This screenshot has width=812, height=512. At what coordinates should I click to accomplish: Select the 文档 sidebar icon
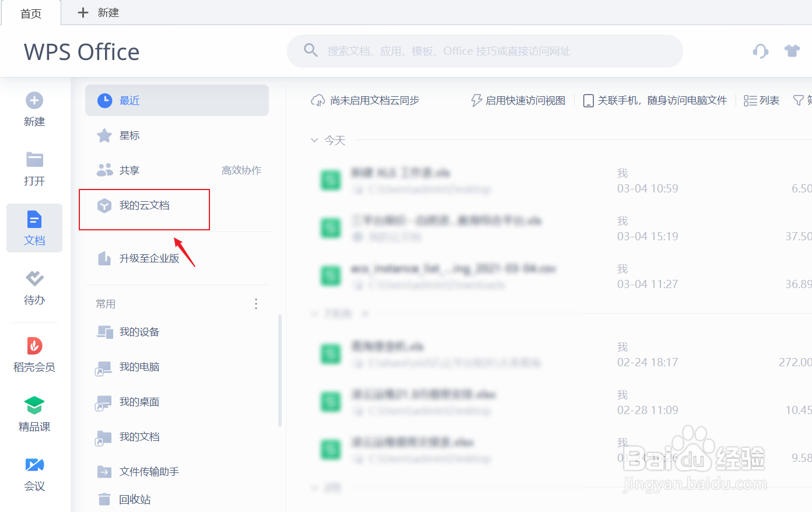[x=34, y=219]
